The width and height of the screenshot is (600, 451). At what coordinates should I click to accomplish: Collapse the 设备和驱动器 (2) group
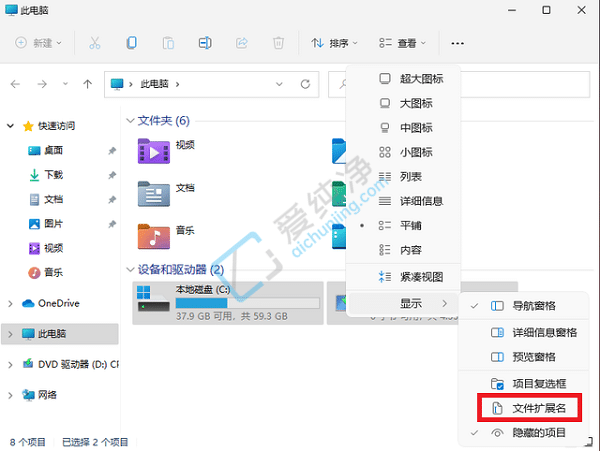(130, 270)
